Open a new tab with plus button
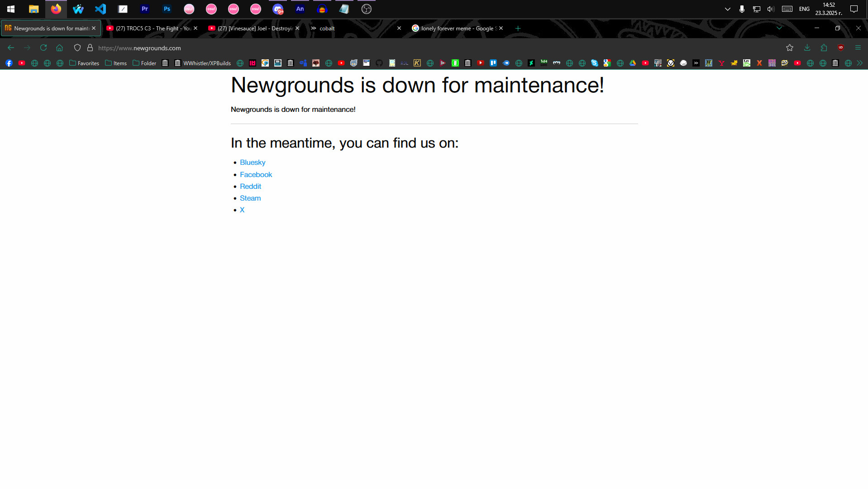868x489 pixels. [518, 28]
